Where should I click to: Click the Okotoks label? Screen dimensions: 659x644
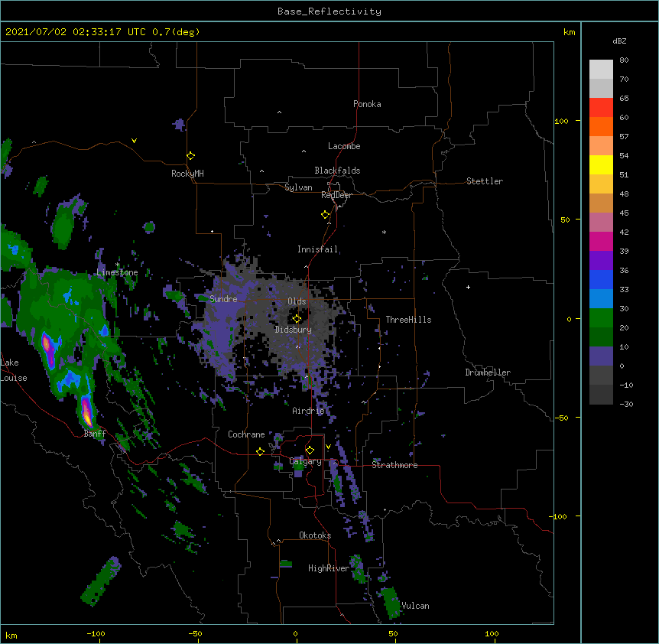[x=315, y=535]
